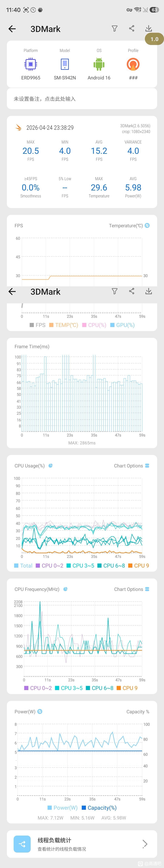Toggle the Capacity(%) series in Power legend
Viewport: 164px width, 868px height.
click(99, 808)
